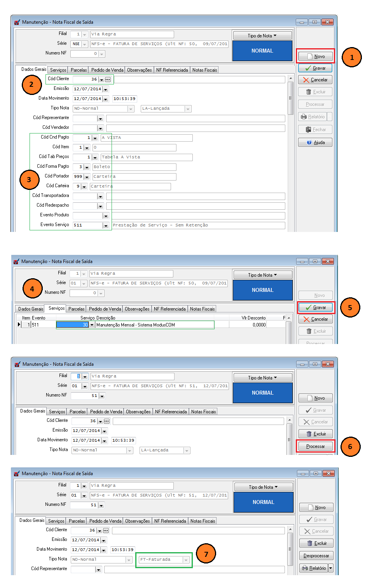Image resolution: width=365 pixels, height=588 pixels.
Task: Click the red X Cancelar button in top window
Action: [x=315, y=80]
